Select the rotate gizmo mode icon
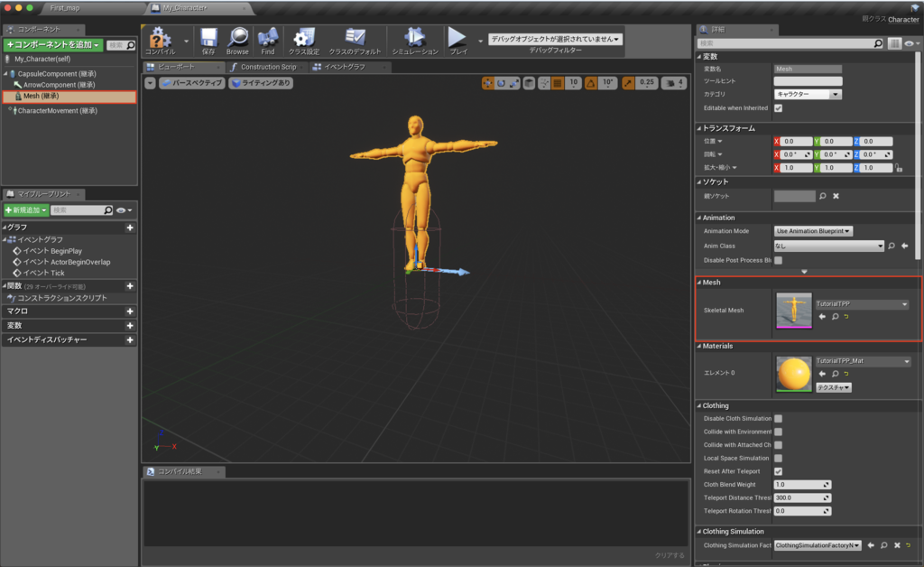The image size is (924, 567). 501,83
